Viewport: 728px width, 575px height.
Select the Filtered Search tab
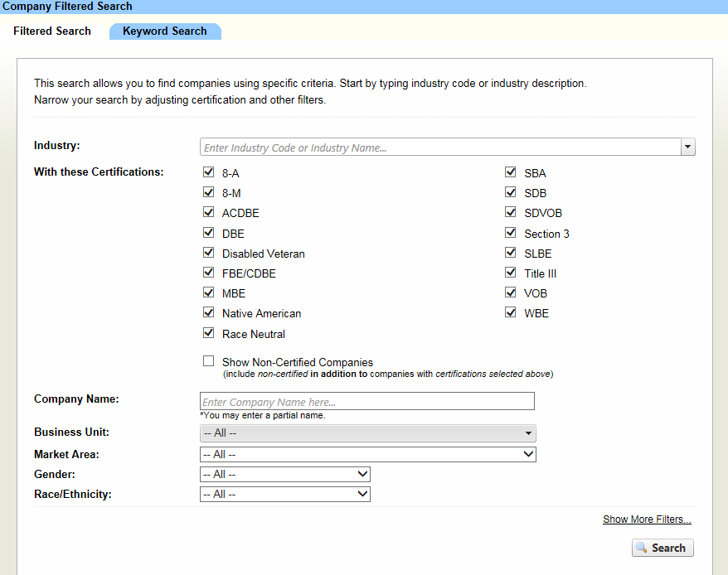pyautogui.click(x=52, y=31)
